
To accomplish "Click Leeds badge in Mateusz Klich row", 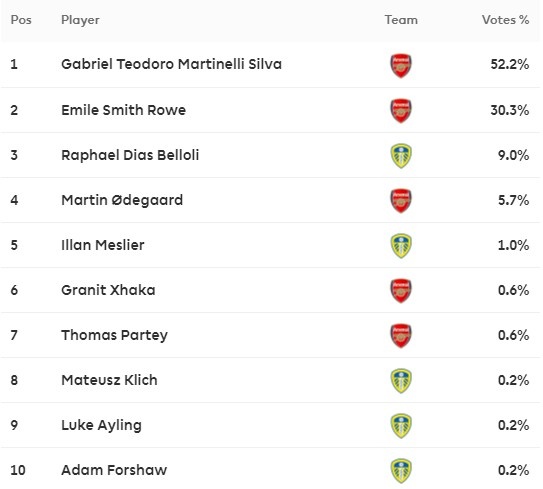I will coord(401,381).
